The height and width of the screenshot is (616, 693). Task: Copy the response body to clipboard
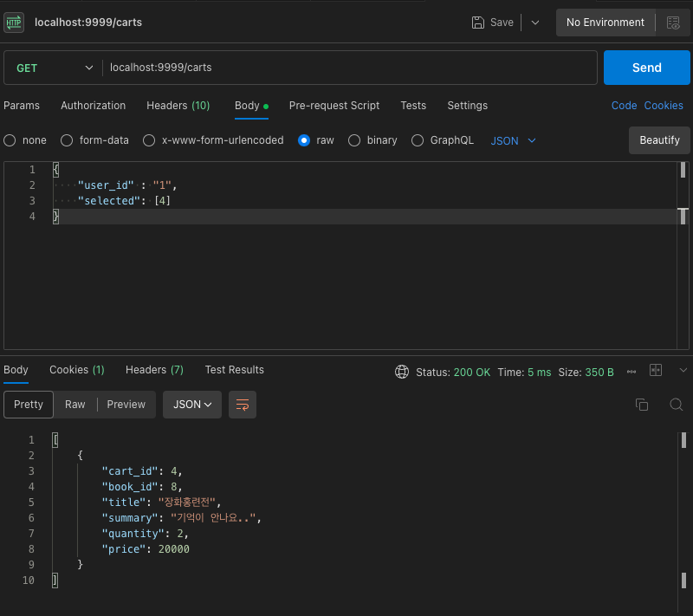[x=642, y=405]
